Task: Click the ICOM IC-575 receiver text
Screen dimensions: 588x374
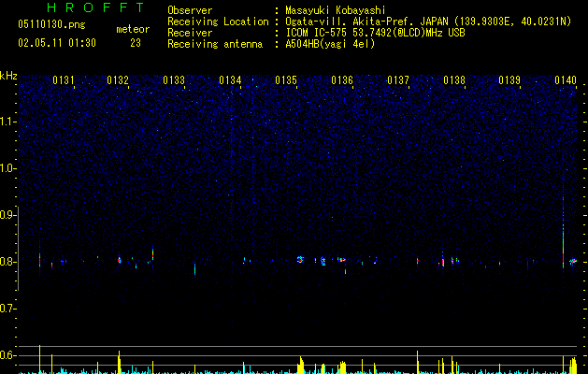Action: [375, 33]
